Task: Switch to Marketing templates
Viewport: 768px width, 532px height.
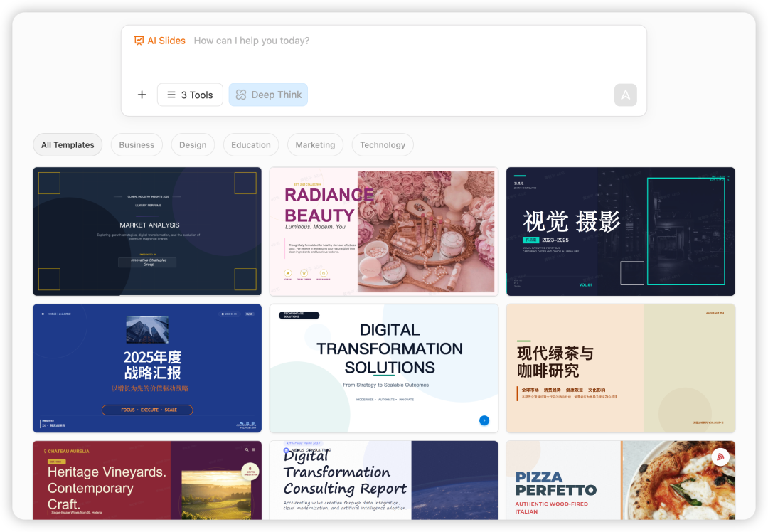Action: pyautogui.click(x=315, y=144)
